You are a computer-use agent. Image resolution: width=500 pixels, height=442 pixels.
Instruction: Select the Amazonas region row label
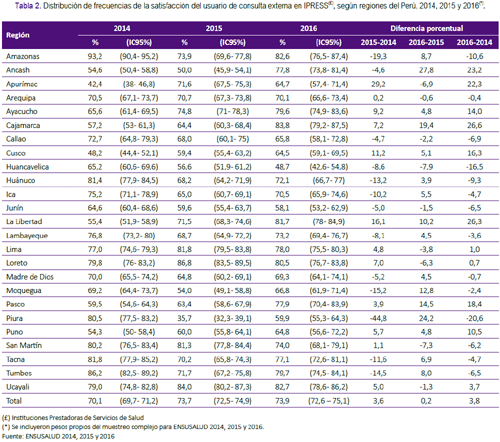coord(23,56)
